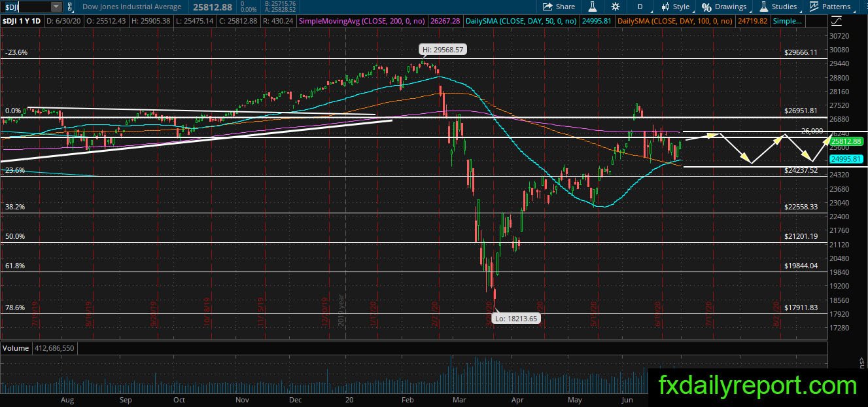Click the 38.2% Fibonacci percent label
868x407 pixels.
click(14, 207)
